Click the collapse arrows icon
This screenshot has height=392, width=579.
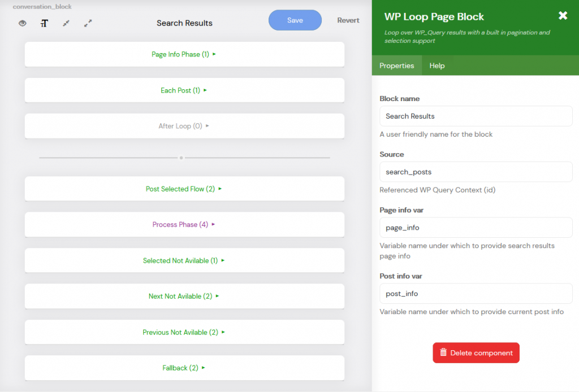[x=66, y=23]
